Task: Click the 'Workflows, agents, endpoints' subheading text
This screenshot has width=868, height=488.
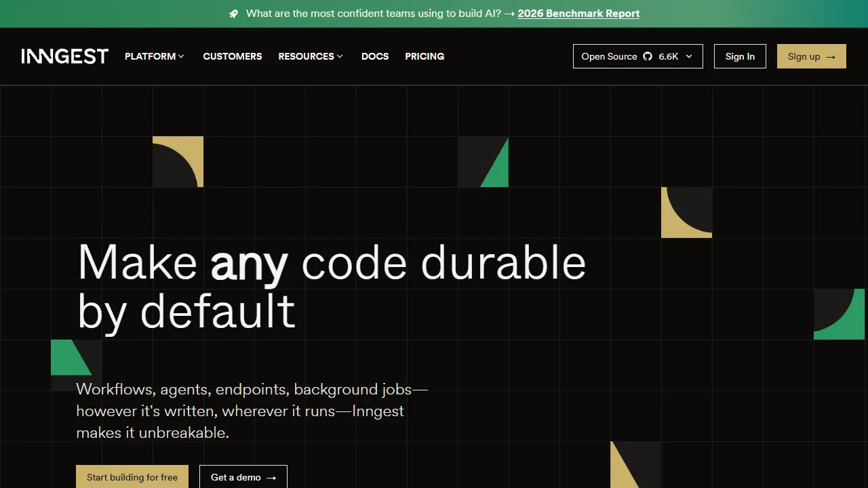Action: 252,411
